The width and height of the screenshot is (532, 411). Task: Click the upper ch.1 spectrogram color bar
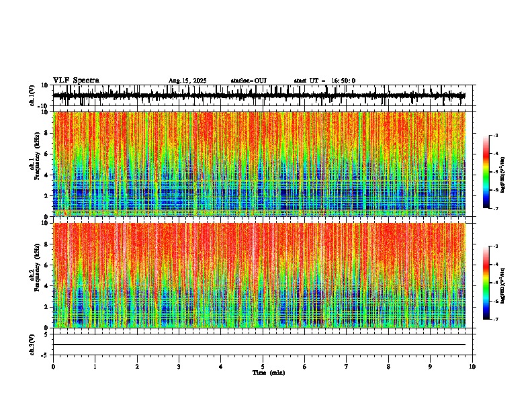click(x=486, y=172)
